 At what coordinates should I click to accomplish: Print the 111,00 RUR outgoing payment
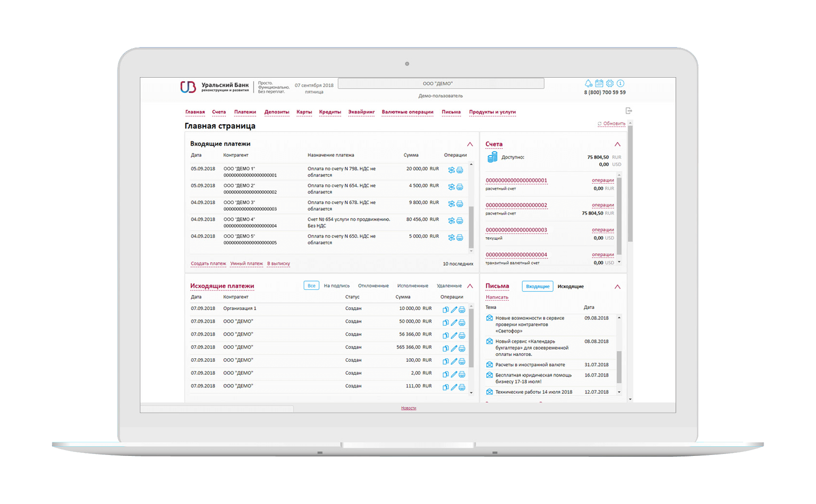462,387
